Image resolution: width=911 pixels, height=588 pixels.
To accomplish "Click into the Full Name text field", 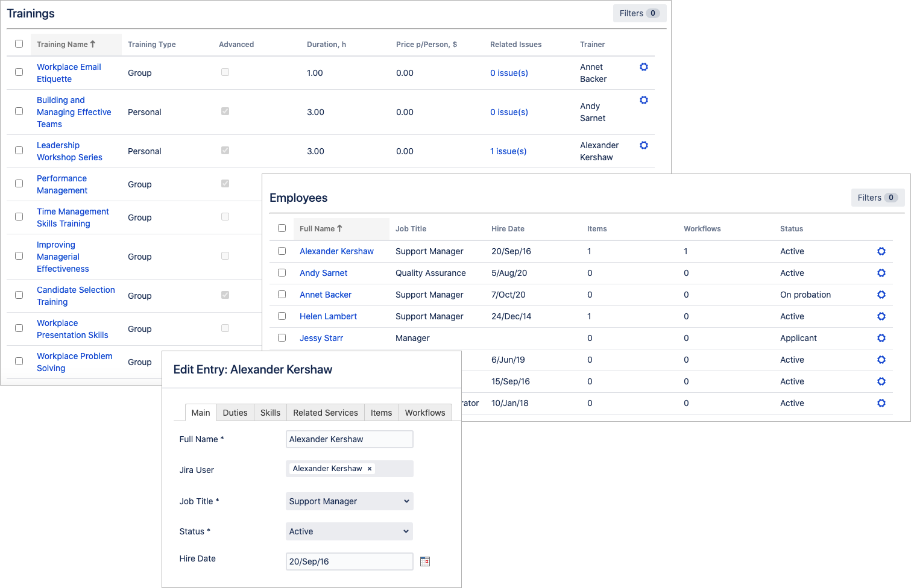I will [x=349, y=439].
